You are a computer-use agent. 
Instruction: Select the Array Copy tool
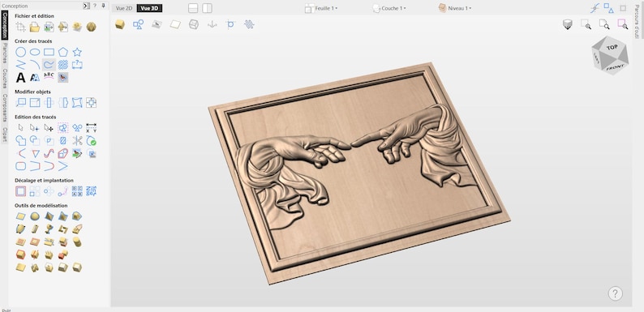pos(35,191)
